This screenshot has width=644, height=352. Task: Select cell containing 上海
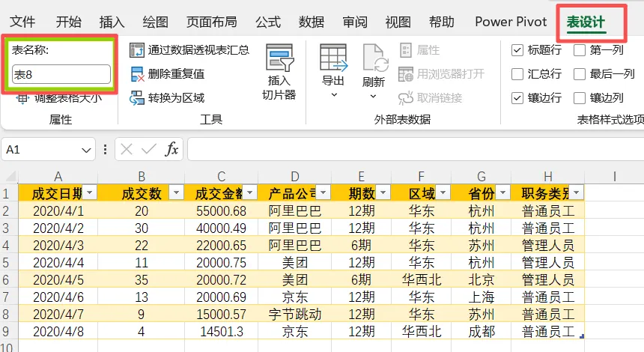pos(481,297)
